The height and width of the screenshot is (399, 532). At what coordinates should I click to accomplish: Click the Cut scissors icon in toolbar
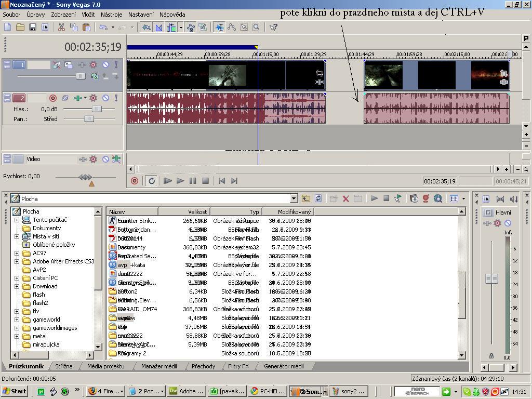pos(61,27)
